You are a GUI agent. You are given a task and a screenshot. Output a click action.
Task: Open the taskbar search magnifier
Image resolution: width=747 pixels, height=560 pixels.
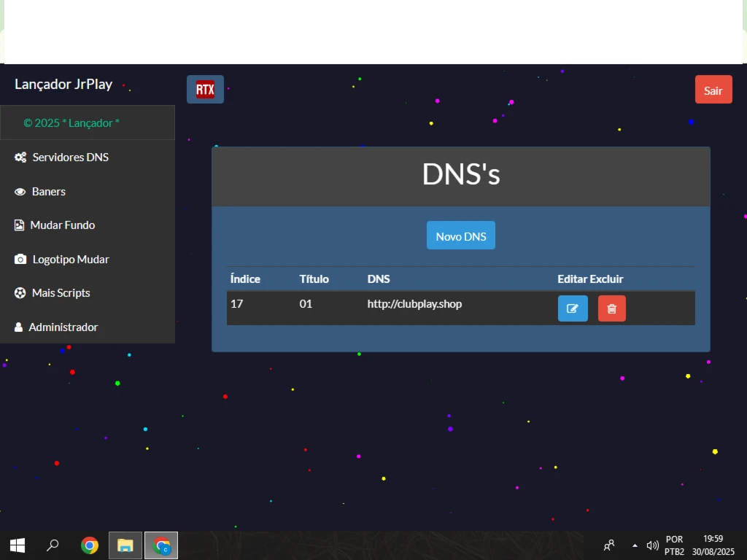(x=53, y=545)
